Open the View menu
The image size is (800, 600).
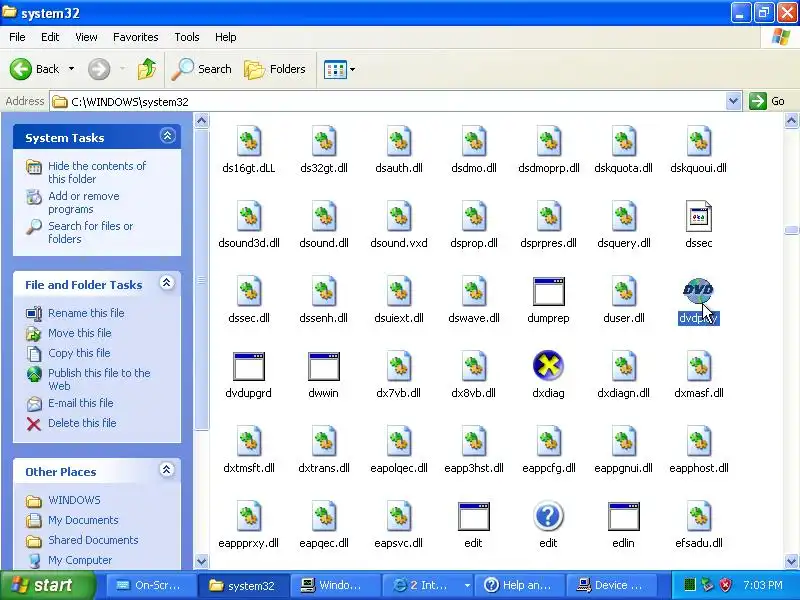pyautogui.click(x=86, y=37)
